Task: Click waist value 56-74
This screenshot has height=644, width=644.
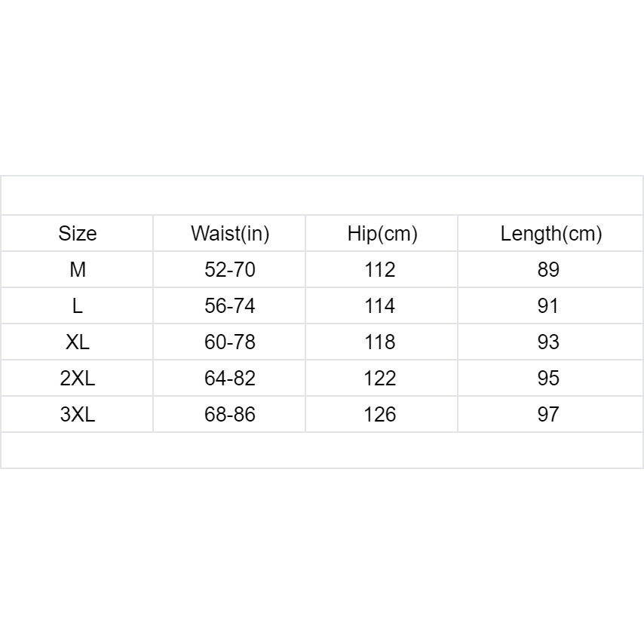Action: [x=230, y=306]
